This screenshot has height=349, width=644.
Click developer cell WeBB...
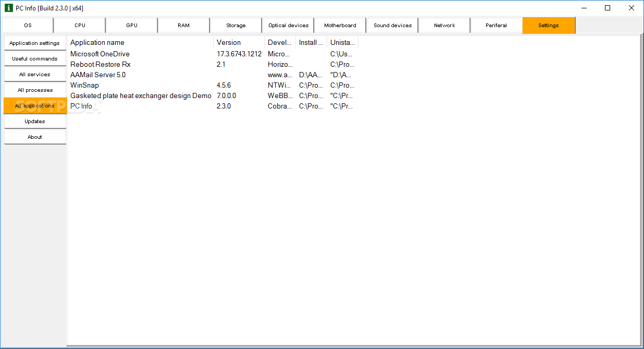(x=280, y=95)
